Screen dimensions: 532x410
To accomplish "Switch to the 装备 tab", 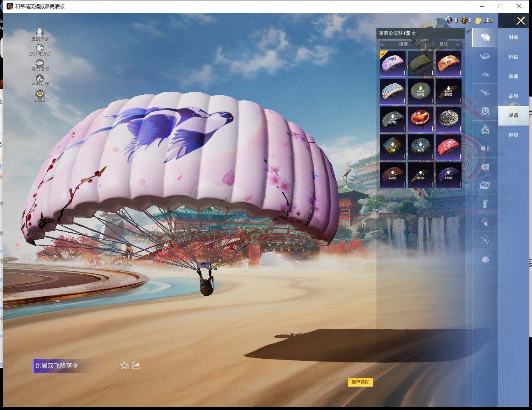I will tap(514, 76).
